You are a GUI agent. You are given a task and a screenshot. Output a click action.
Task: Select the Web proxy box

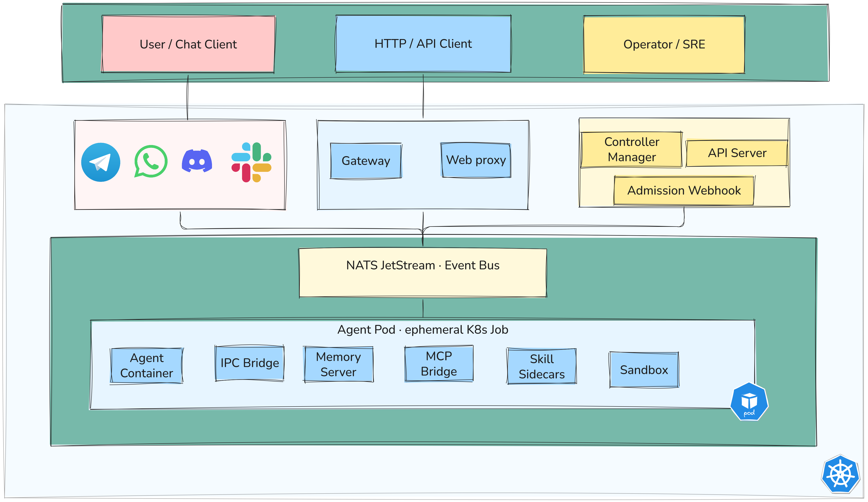(x=476, y=160)
